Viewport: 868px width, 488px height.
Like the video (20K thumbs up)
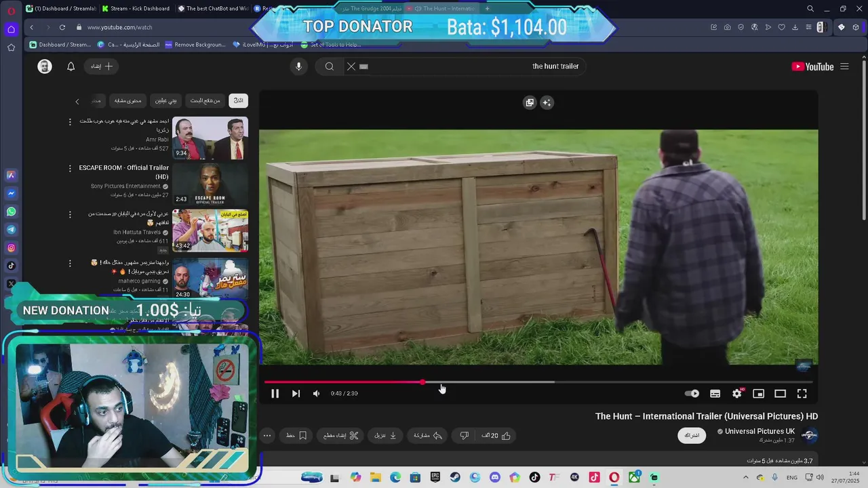496,436
